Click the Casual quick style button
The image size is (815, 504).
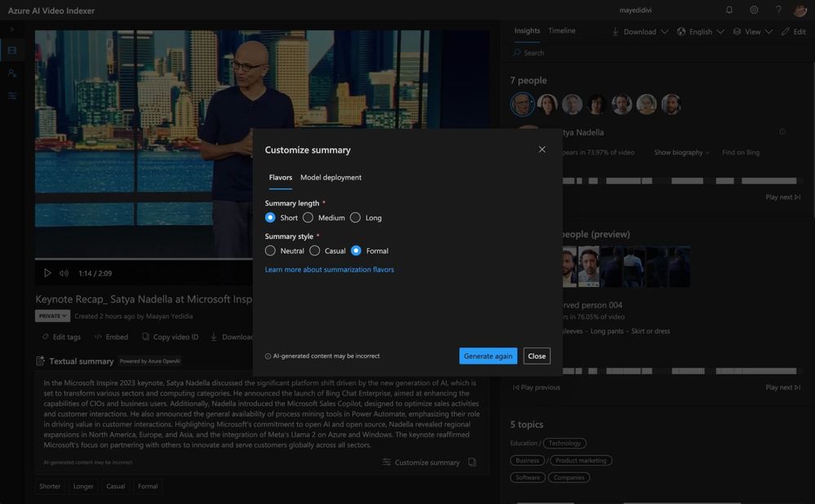pos(115,486)
